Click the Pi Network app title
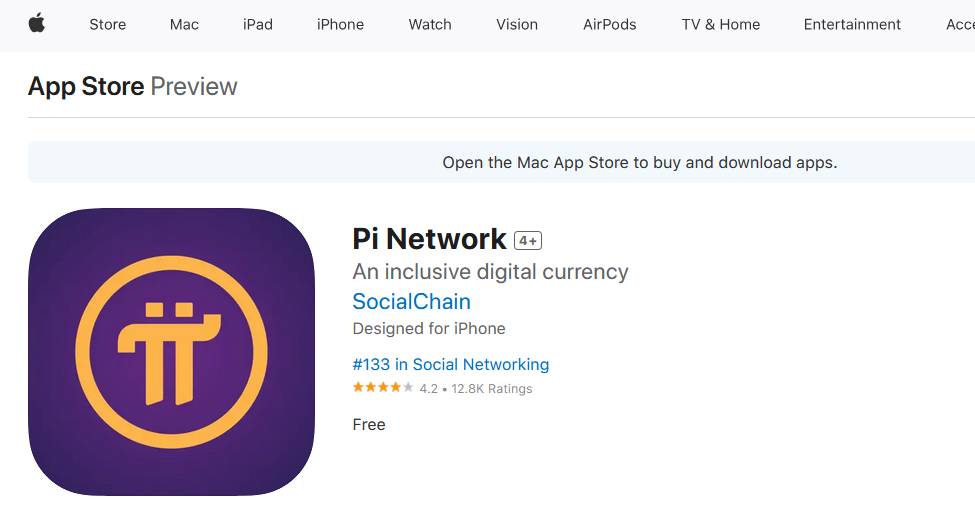The image size is (975, 517). tap(430, 239)
